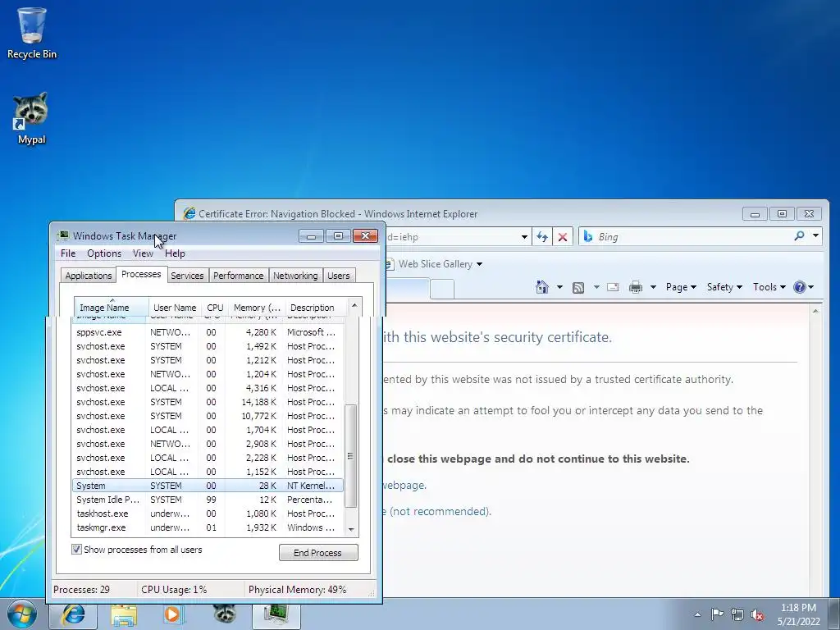Click the Read Mail toolbar icon

(x=613, y=287)
